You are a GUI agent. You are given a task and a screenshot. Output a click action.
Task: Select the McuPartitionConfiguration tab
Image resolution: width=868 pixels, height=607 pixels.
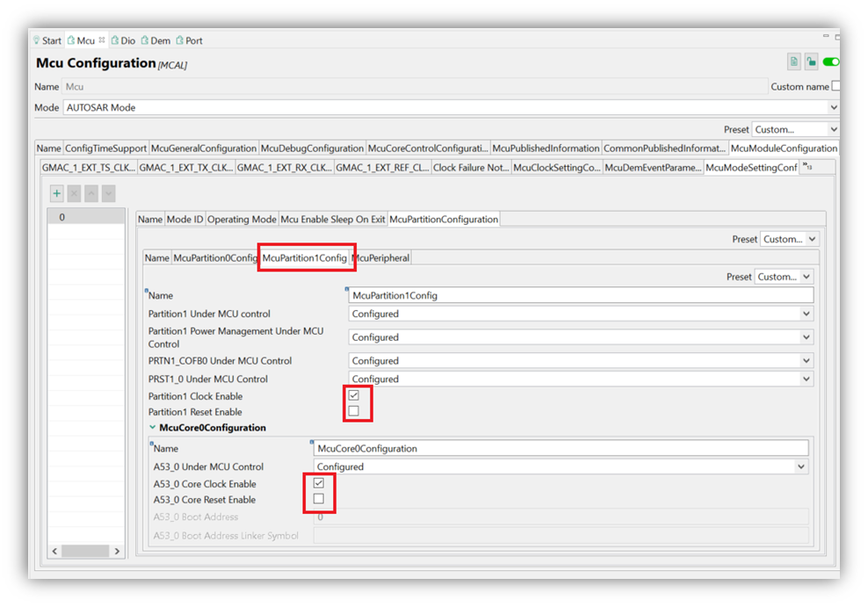pyautogui.click(x=444, y=219)
